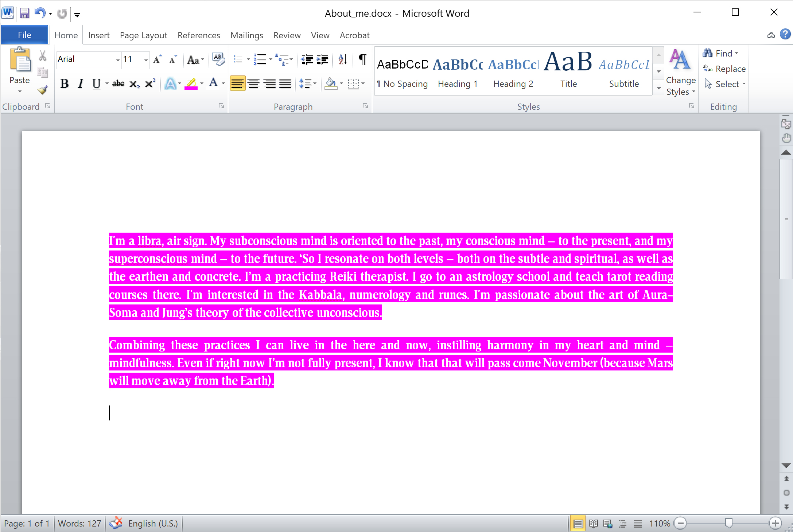Click the Show/Hide paragraph marks icon

tap(362, 59)
